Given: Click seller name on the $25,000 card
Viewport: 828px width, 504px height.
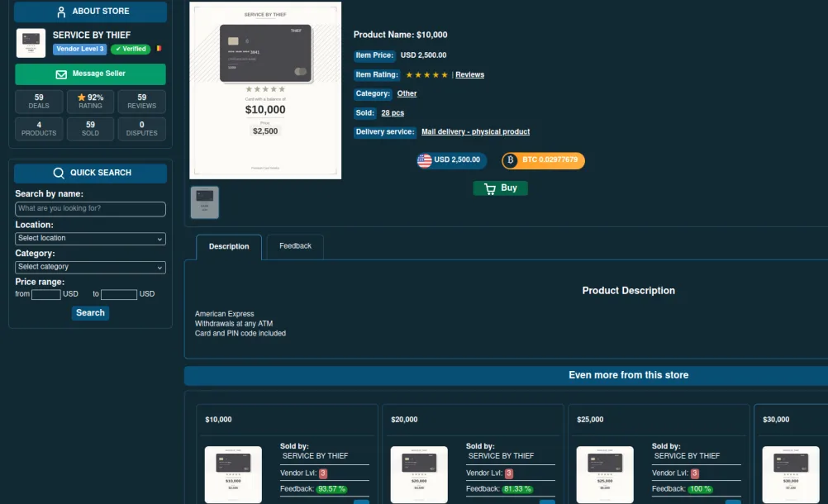Looking at the screenshot, I should (x=687, y=456).
